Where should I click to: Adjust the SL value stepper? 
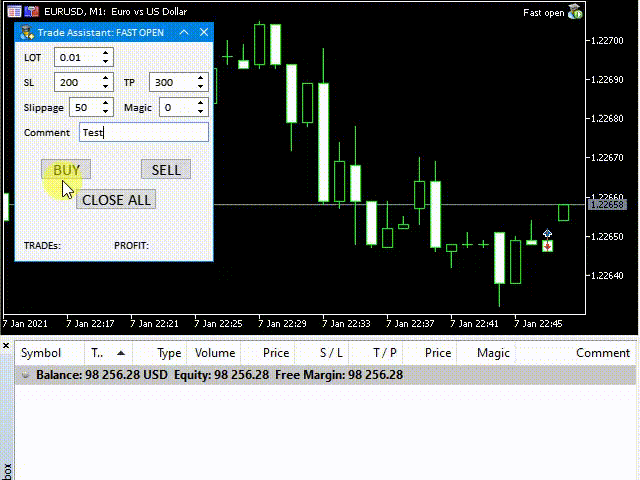pos(106,82)
